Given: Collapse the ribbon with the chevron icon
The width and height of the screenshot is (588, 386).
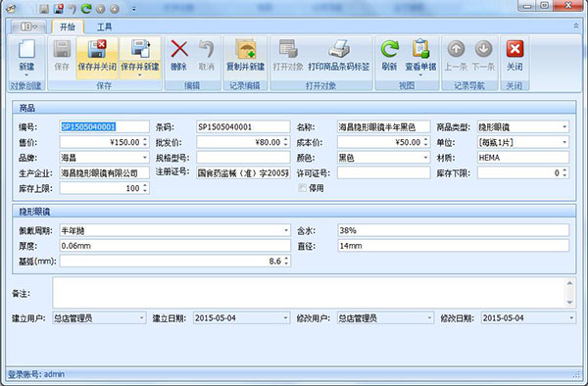Looking at the screenshot, I should coord(576,25).
